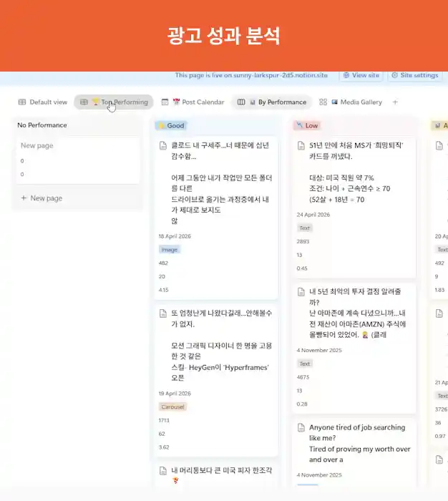Click value 0.45 on Low card
Screen dimensions: 448x501
tap(302, 268)
